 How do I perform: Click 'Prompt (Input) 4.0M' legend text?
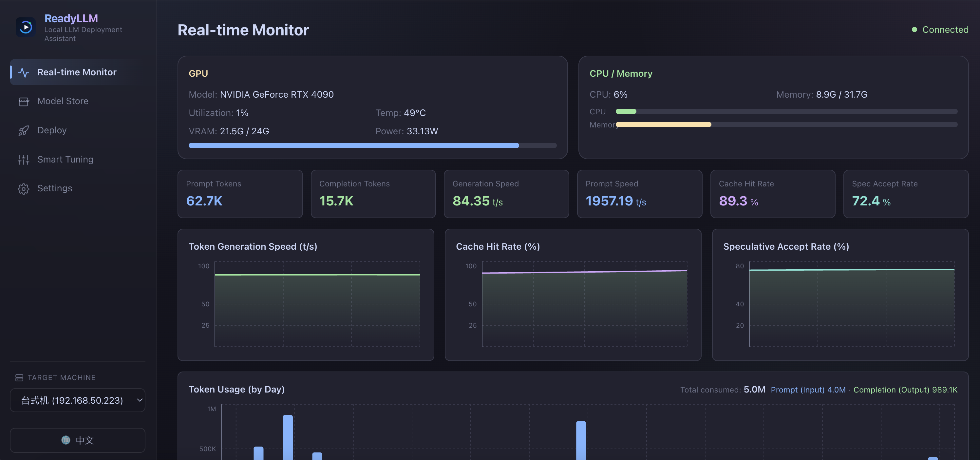click(x=808, y=390)
